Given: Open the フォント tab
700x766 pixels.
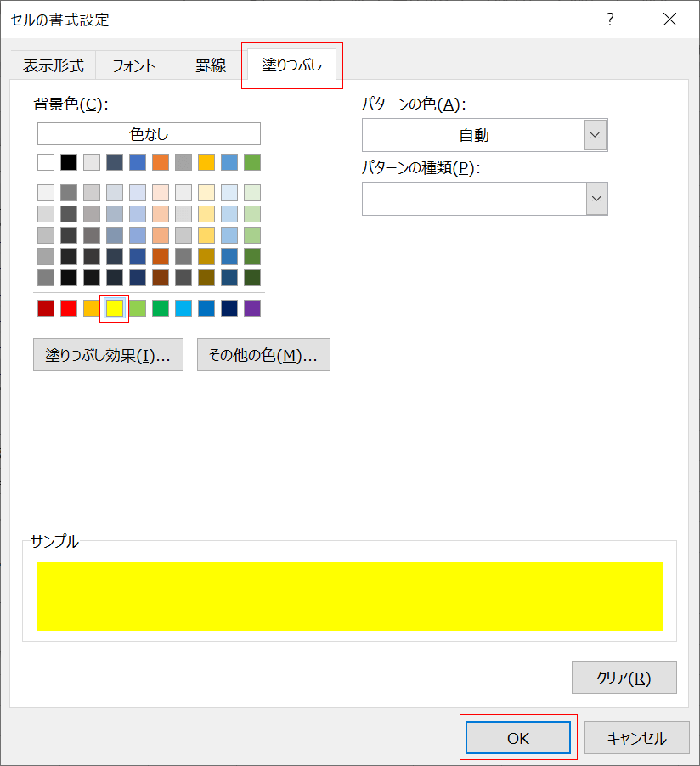Looking at the screenshot, I should (x=133, y=65).
